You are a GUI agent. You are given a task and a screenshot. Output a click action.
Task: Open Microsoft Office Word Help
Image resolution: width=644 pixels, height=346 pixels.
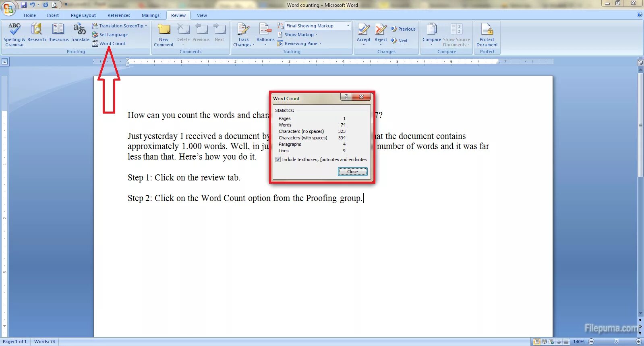[640, 15]
